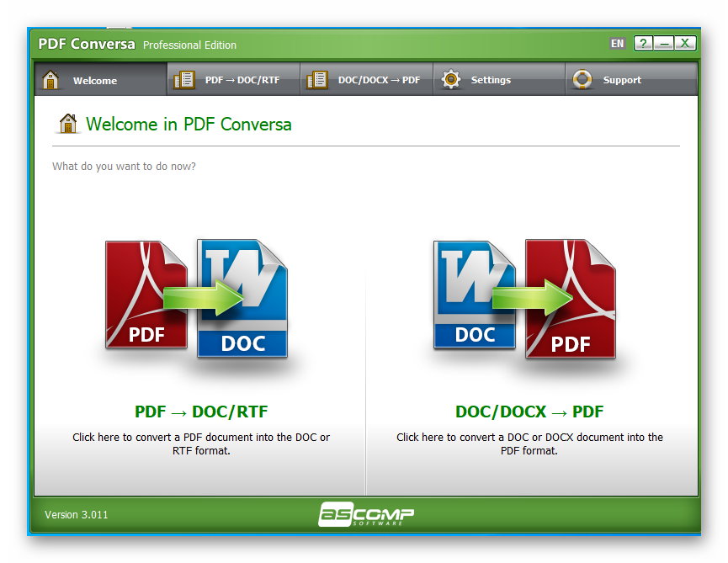Minimize the PDF Conversa window
The height and width of the screenshot is (563, 728).
point(664,44)
